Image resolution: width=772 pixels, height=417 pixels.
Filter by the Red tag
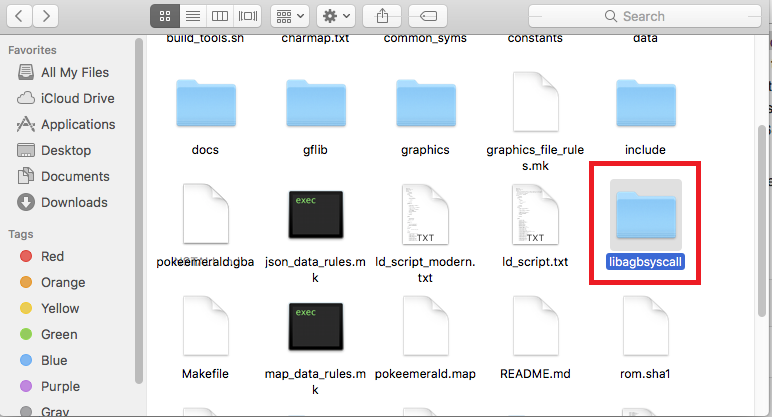(52, 256)
